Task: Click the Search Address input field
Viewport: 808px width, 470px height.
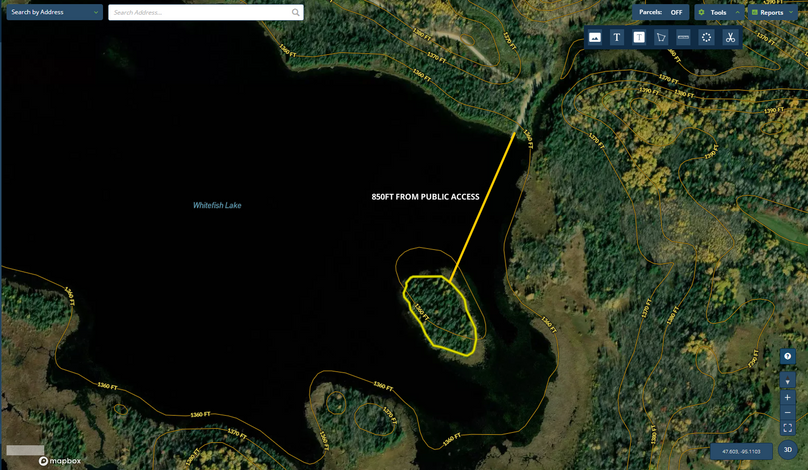Action: pyautogui.click(x=198, y=13)
